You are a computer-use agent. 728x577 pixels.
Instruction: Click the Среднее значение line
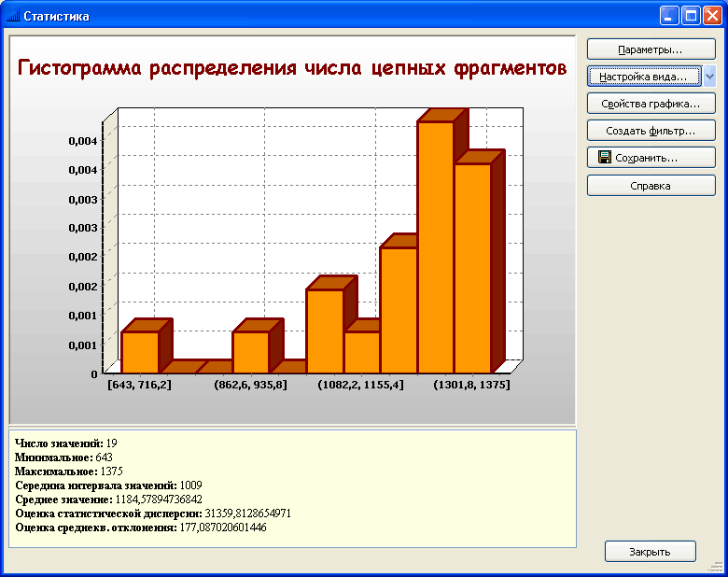click(x=108, y=500)
